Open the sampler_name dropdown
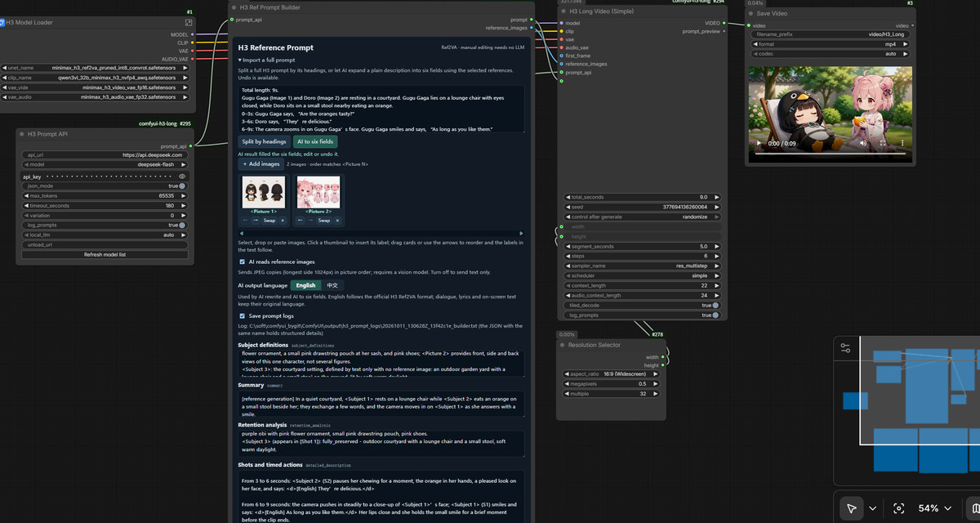The width and height of the screenshot is (980, 523). point(641,266)
